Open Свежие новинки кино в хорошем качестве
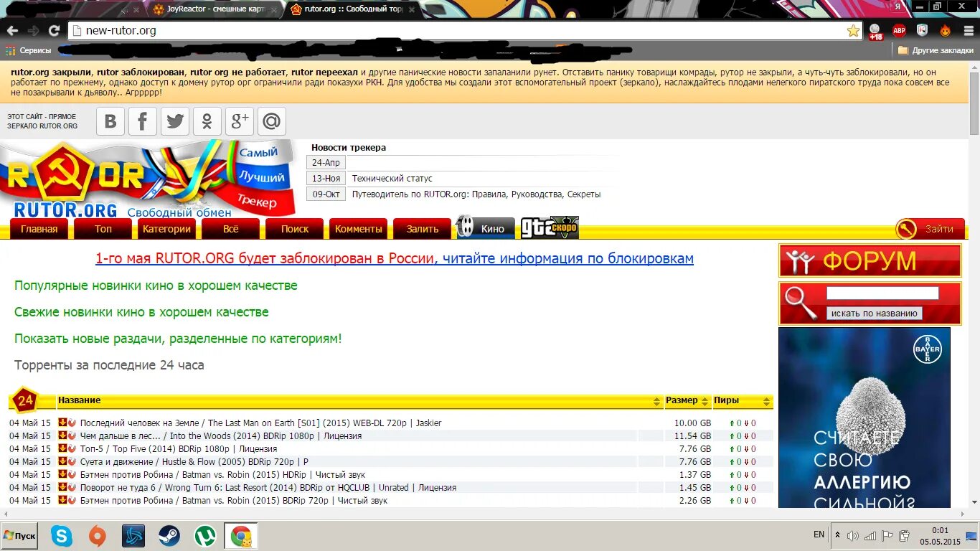The image size is (980, 551). (141, 312)
